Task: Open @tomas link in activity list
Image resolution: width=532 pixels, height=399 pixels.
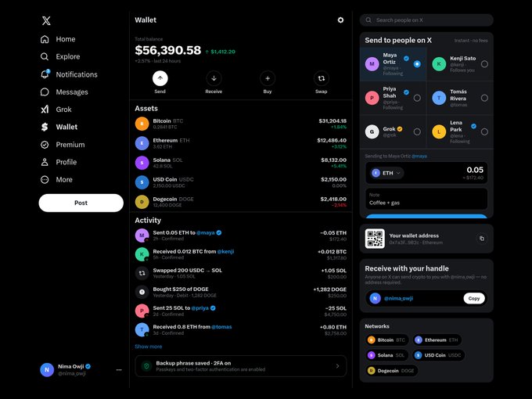Action: [221, 327]
